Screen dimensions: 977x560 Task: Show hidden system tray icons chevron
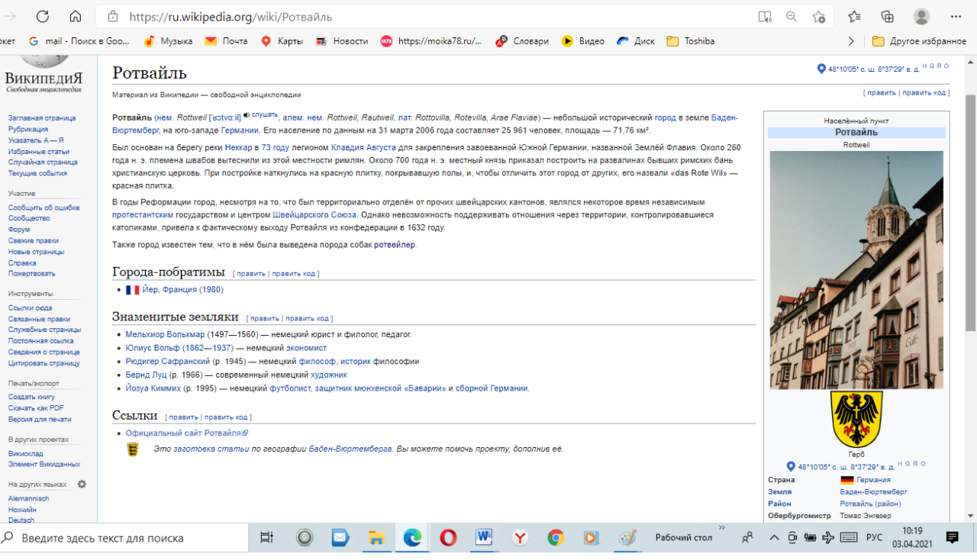point(774,538)
